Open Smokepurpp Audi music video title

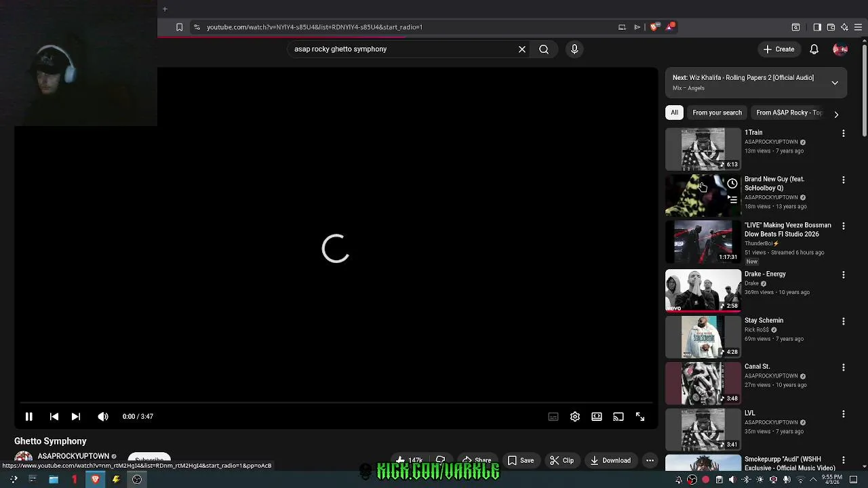(789, 464)
